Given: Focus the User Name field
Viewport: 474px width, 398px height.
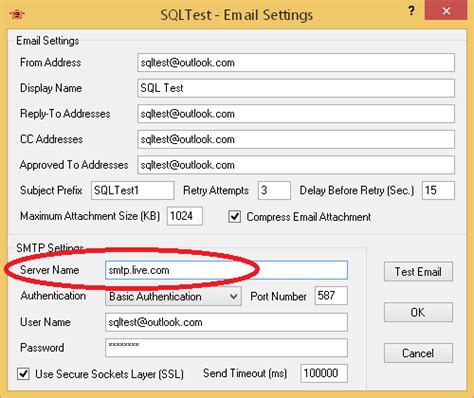Looking at the screenshot, I should (226, 322).
